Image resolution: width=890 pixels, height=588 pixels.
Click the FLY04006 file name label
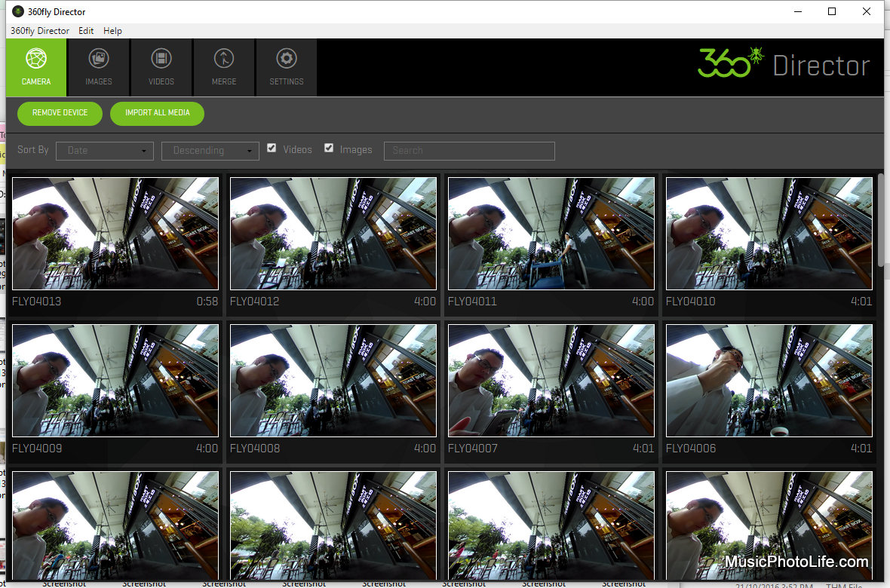[691, 449]
